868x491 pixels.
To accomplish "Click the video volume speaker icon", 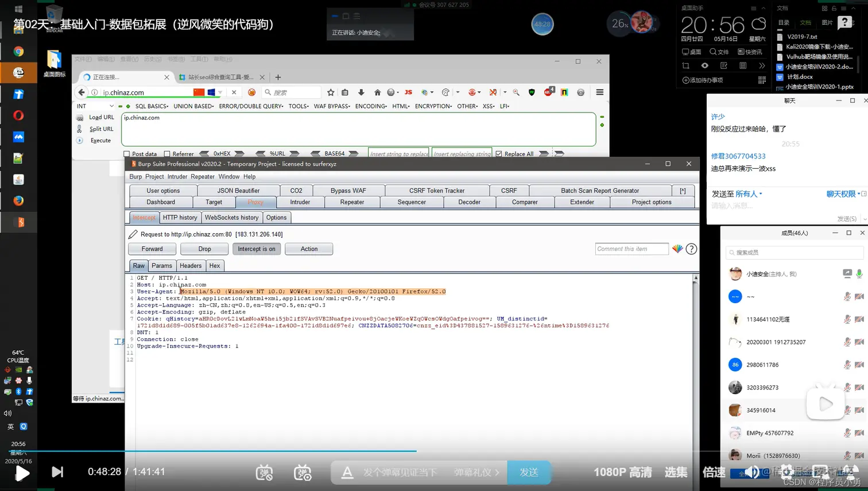I will (x=751, y=473).
